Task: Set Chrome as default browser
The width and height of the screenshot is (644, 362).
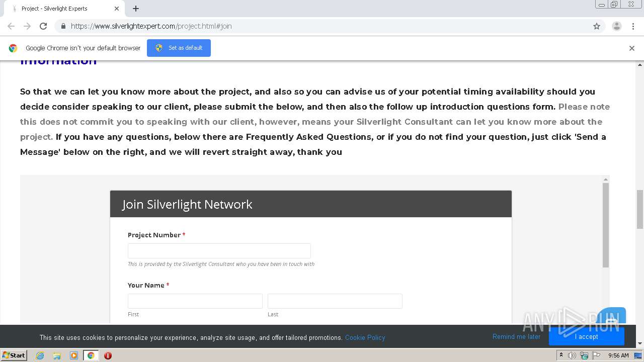Action: [179, 48]
